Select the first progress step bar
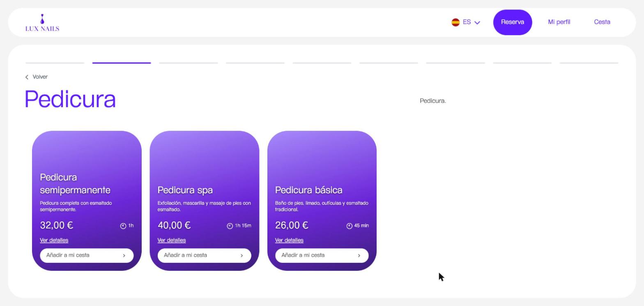The width and height of the screenshot is (644, 306). pyautogui.click(x=55, y=63)
